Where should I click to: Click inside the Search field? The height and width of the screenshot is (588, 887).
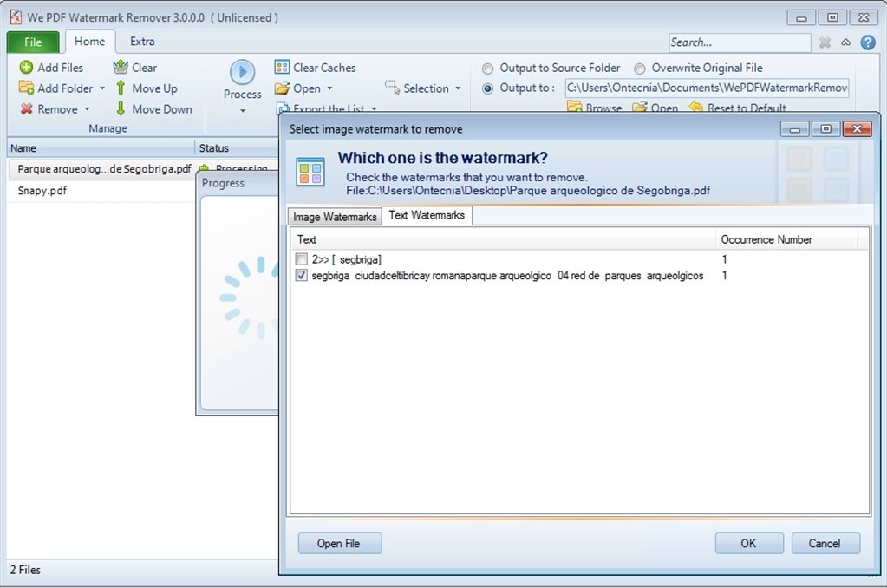[740, 42]
